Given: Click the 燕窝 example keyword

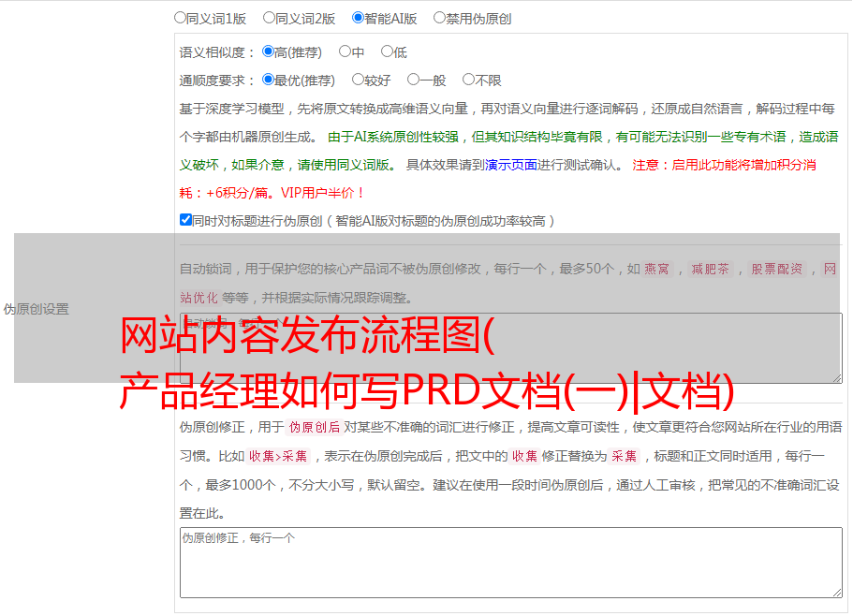Looking at the screenshot, I should coord(657,269).
